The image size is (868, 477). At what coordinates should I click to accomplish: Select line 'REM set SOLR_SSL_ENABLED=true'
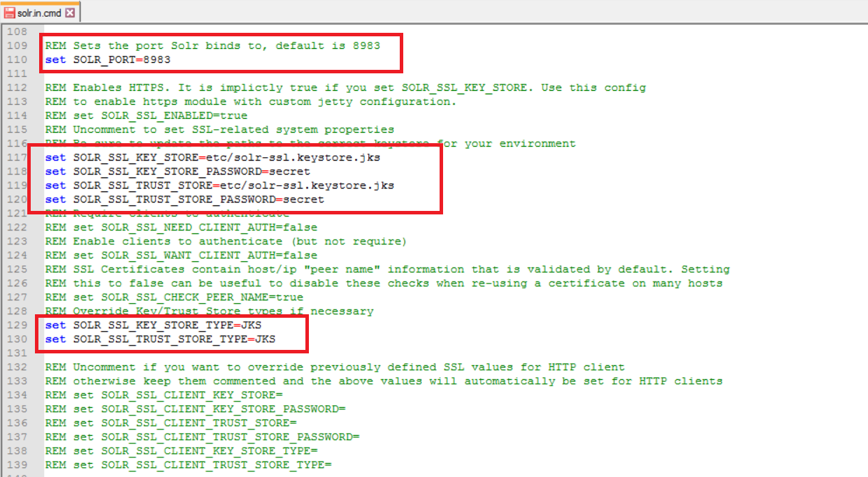point(147,115)
